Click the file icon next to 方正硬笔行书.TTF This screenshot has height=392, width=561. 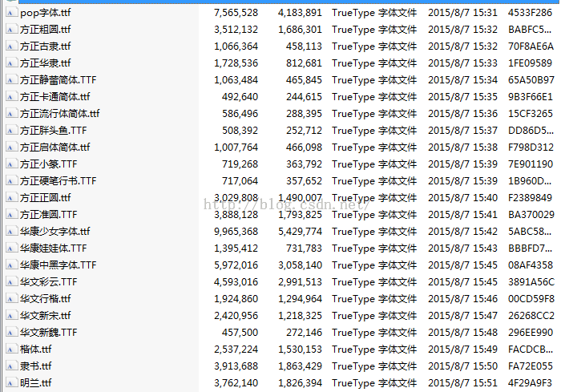11,181
